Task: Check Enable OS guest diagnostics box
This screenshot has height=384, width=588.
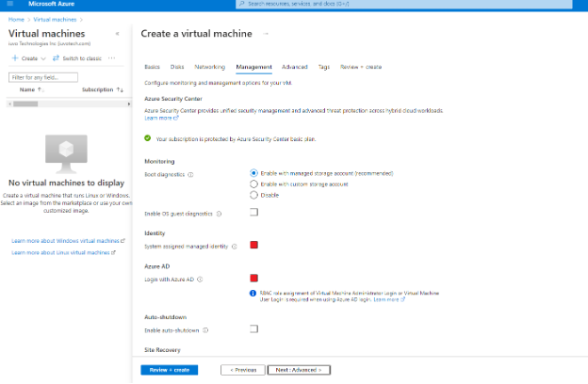Action: (x=253, y=212)
